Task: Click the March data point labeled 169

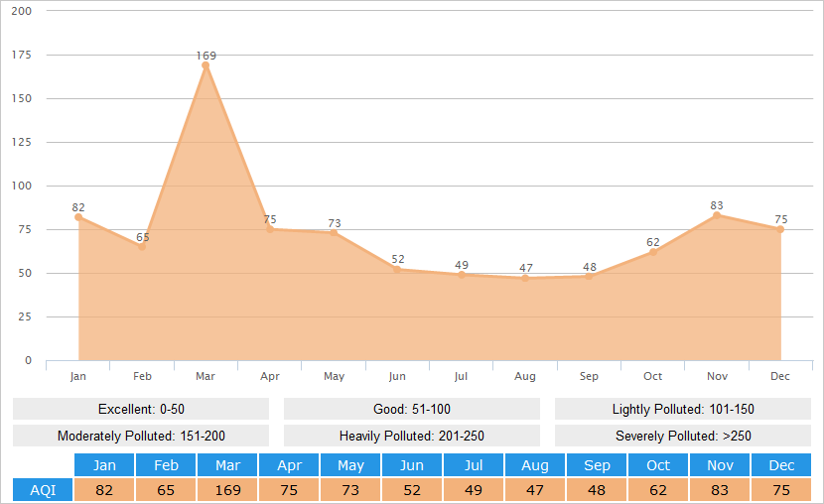Action: point(206,65)
